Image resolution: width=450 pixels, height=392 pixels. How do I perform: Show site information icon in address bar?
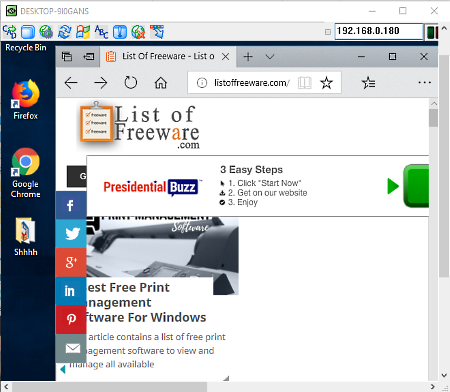pyautogui.click(x=202, y=83)
